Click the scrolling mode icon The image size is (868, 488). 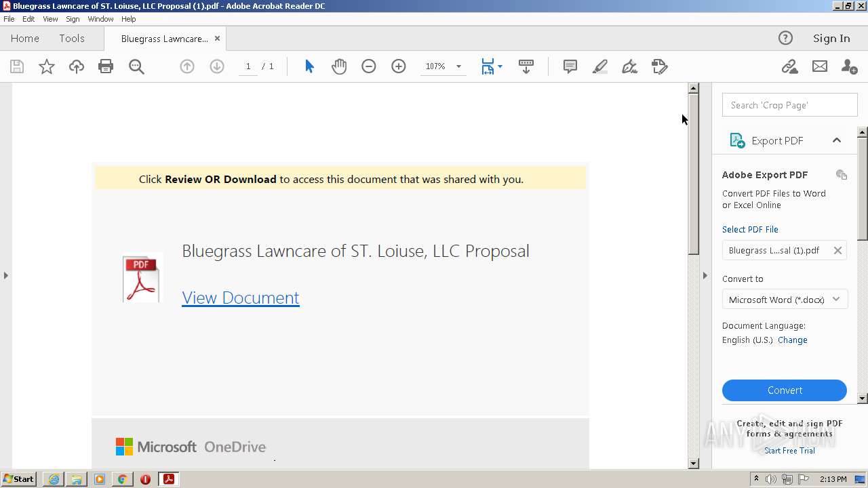(x=526, y=66)
